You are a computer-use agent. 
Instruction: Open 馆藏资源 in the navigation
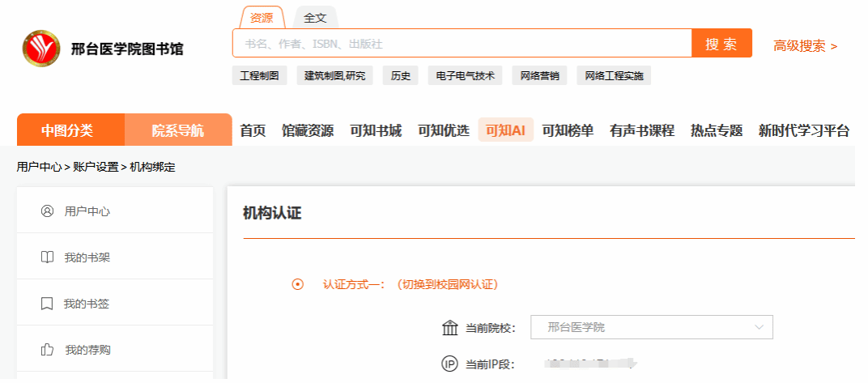(308, 130)
